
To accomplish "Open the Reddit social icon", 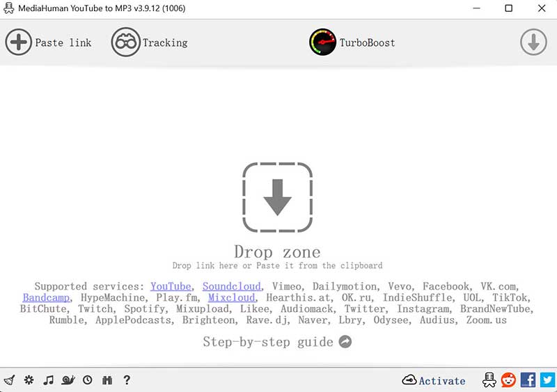I will click(508, 380).
